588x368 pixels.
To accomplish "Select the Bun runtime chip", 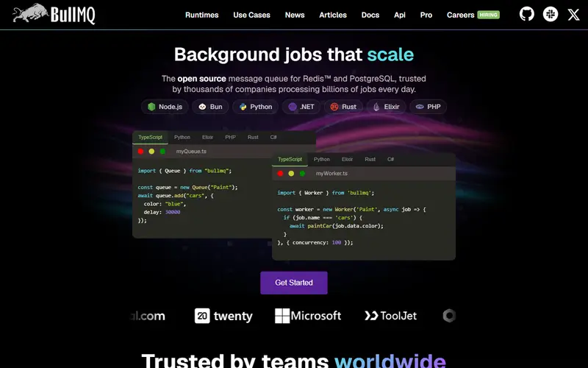I will (210, 107).
